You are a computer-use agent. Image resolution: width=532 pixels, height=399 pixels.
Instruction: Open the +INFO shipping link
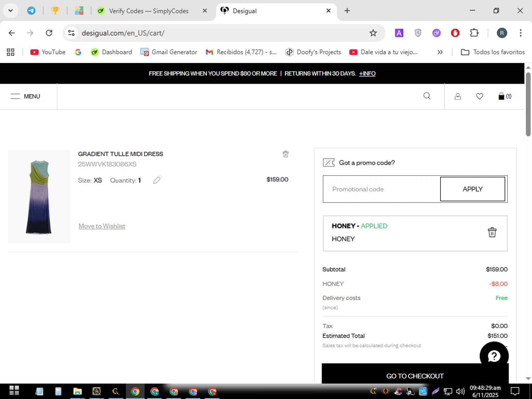pos(367,73)
